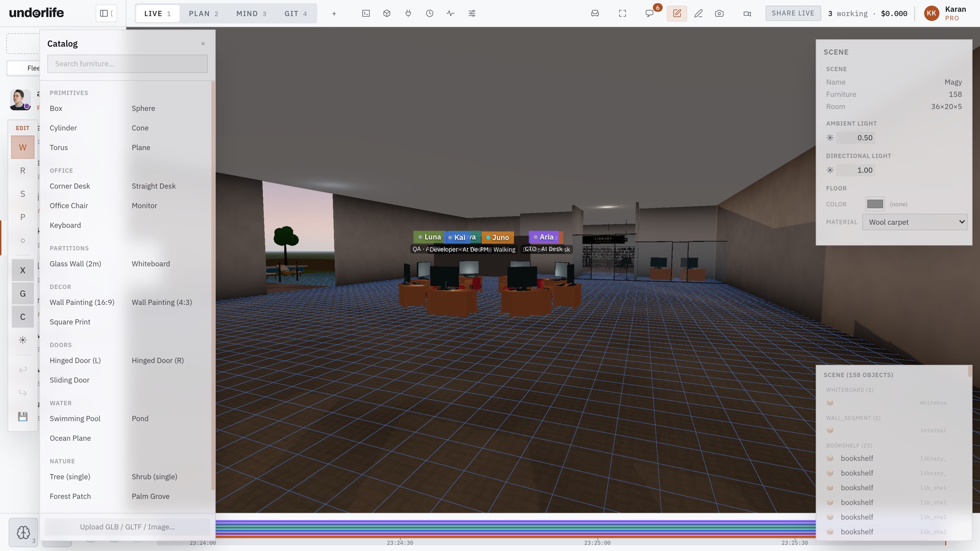
Task: Open the floor Material dropdown
Action: pyautogui.click(x=914, y=222)
